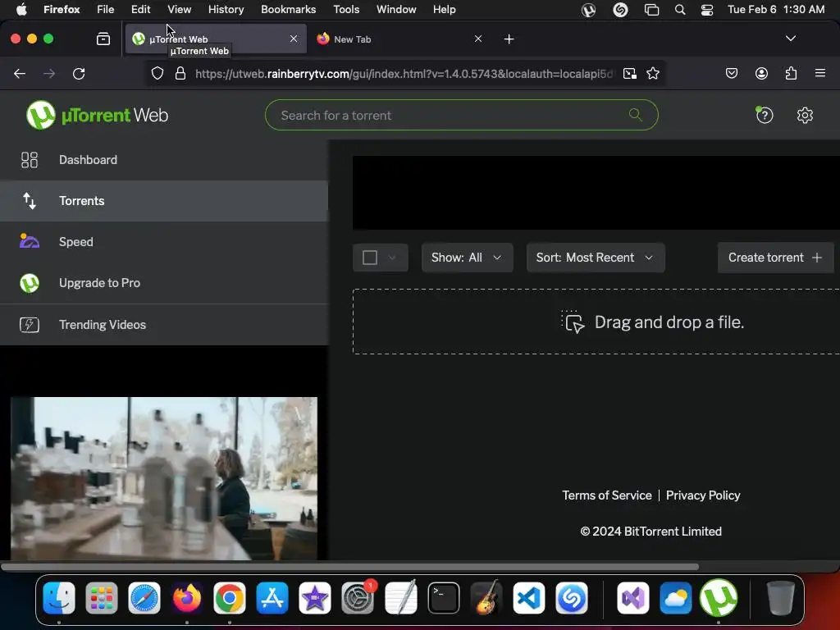The image size is (840, 630).
Task: Click Create torrent button
Action: pos(776,258)
